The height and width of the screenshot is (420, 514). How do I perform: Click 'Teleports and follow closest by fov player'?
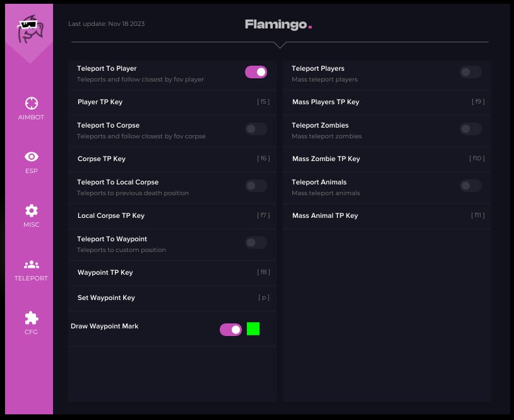click(140, 80)
